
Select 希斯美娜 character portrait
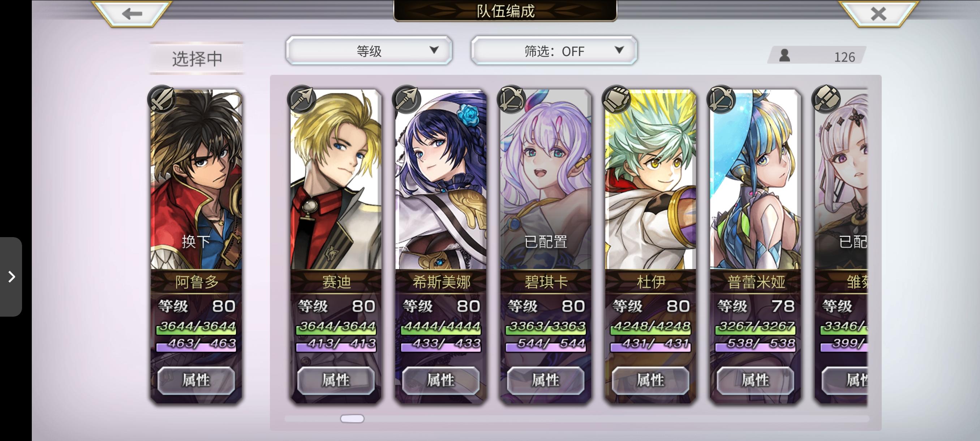pos(440,180)
